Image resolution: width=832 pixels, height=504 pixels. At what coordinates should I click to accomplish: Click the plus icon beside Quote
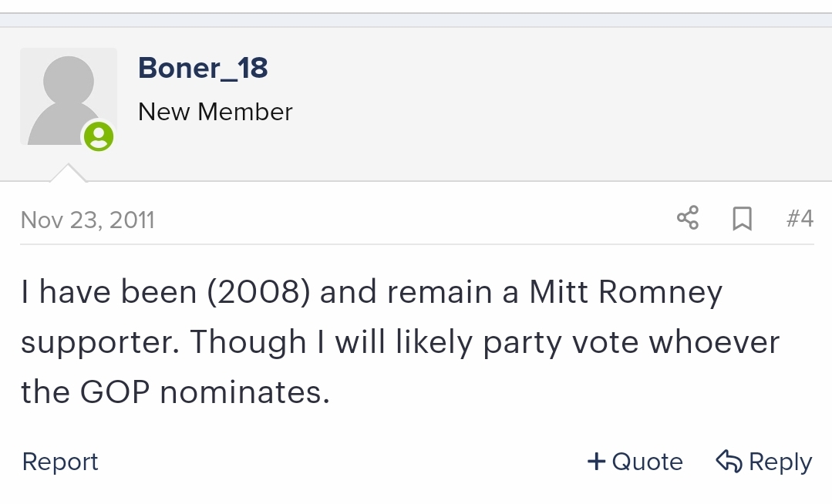[596, 461]
